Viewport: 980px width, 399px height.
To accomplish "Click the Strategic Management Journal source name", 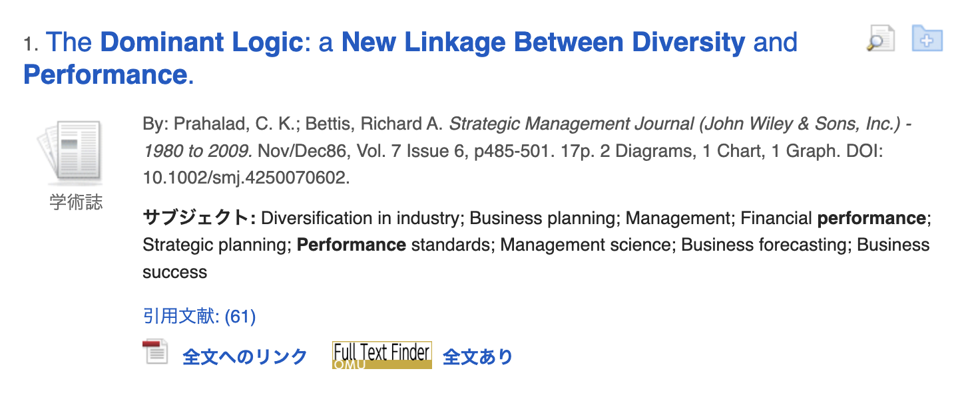I will [573, 124].
